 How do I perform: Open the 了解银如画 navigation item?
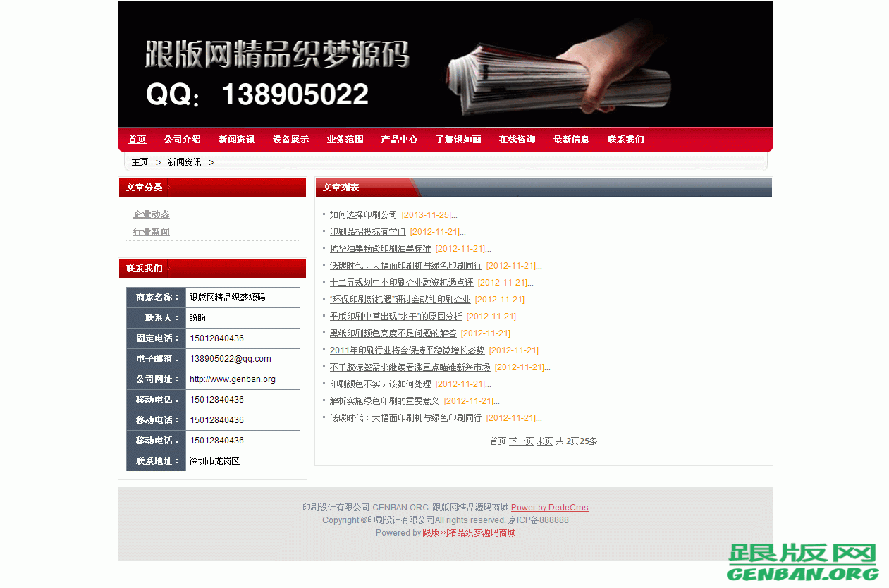[x=458, y=140]
